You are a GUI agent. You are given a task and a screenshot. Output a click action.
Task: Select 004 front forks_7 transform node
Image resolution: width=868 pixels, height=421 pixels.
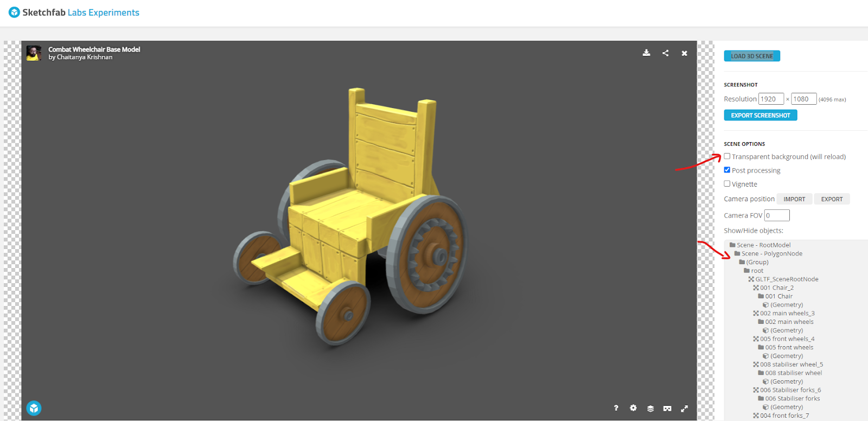tap(781, 416)
